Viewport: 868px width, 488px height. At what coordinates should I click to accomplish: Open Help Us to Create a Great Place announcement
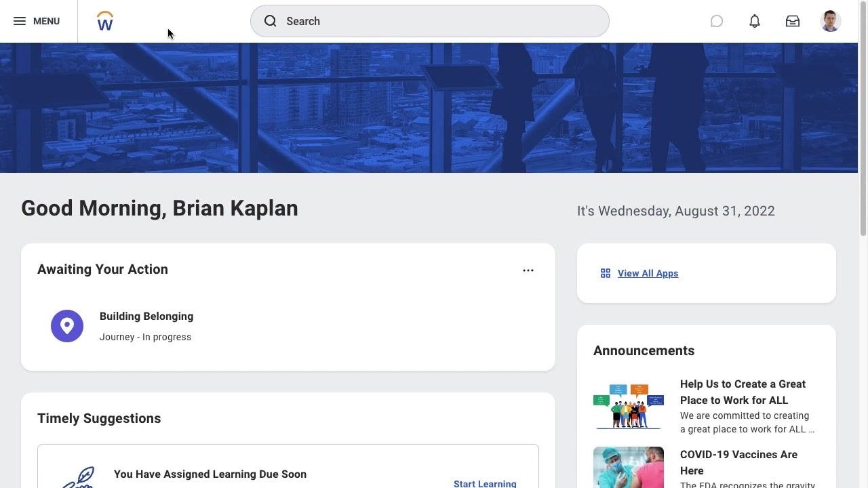pyautogui.click(x=743, y=392)
